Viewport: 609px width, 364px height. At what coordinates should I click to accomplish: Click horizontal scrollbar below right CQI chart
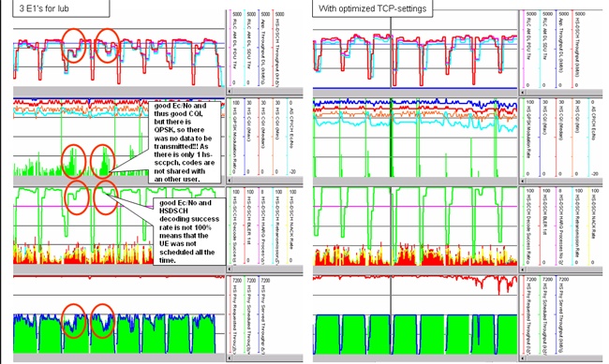(415, 182)
